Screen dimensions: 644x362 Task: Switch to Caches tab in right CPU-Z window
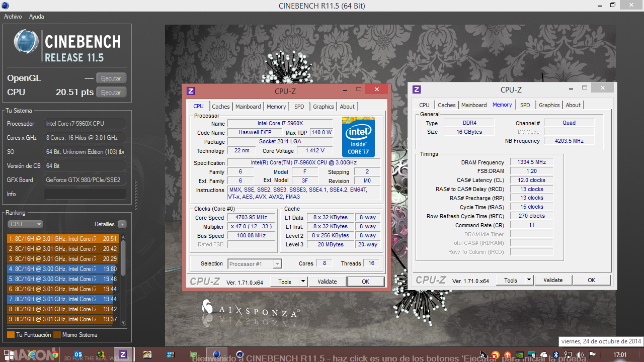point(446,105)
